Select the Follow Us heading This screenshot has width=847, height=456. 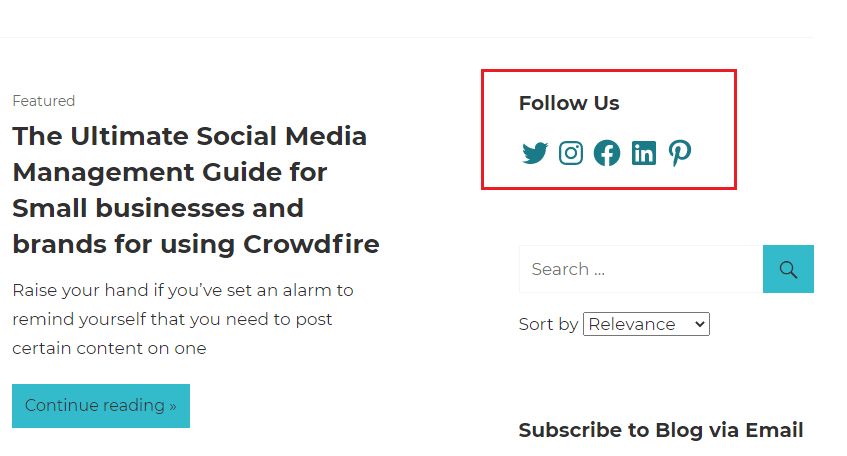click(x=569, y=103)
